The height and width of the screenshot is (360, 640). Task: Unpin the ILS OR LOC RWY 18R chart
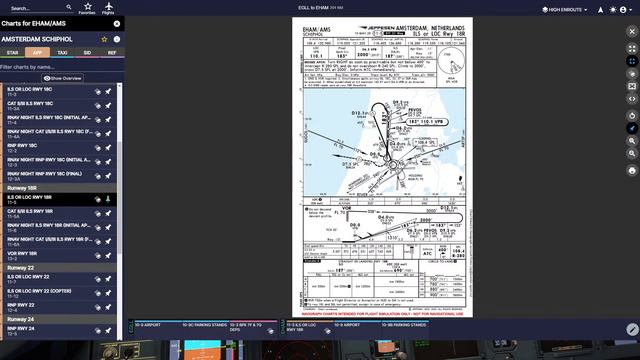click(x=108, y=199)
